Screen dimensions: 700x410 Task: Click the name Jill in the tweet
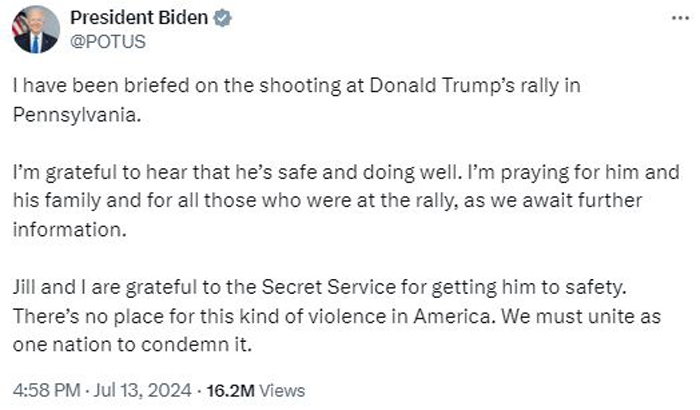(24, 287)
